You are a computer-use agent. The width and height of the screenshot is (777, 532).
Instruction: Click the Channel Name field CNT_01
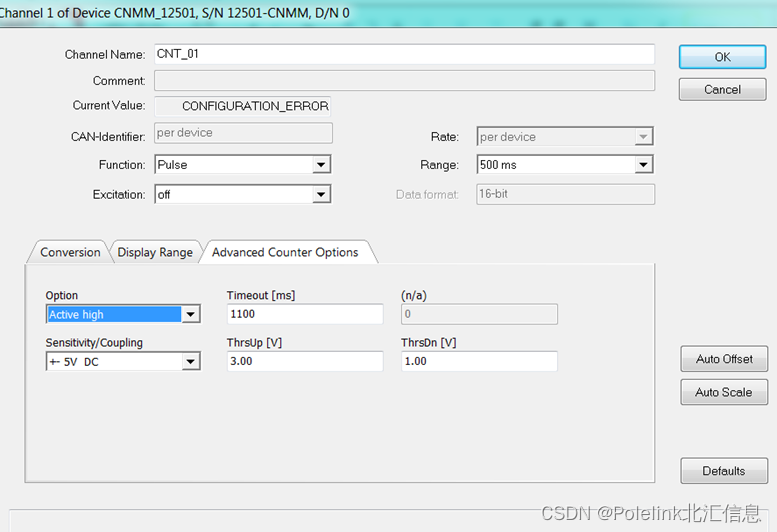coord(404,54)
